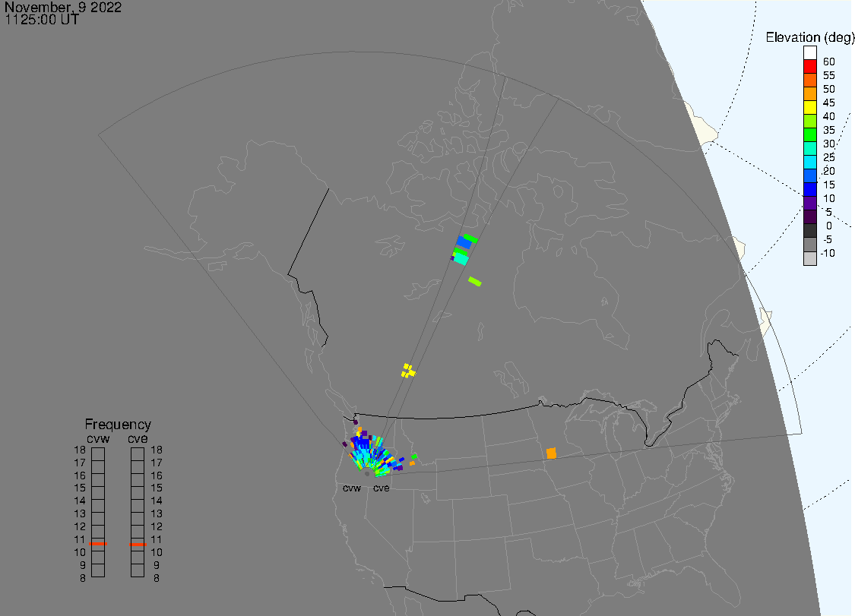Click the "15" label beside the cve bar
This screenshot has width=855, height=616.
pyautogui.click(x=157, y=488)
